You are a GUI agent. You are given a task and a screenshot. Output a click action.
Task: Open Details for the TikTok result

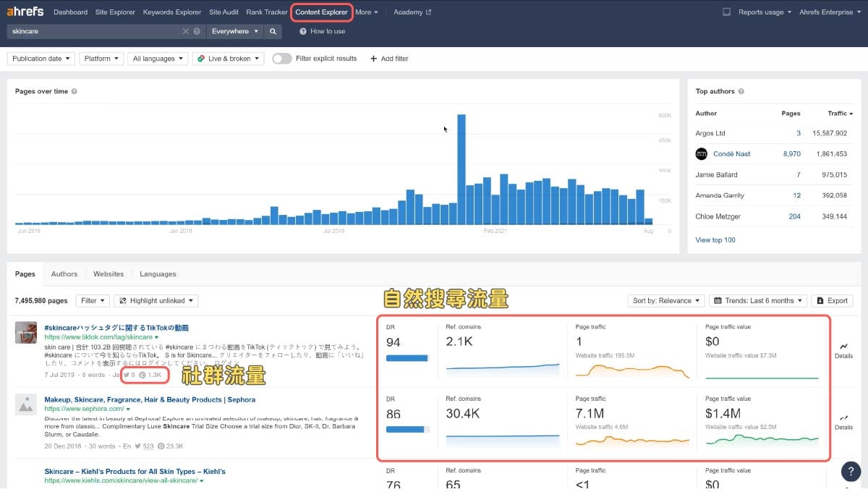click(x=843, y=350)
